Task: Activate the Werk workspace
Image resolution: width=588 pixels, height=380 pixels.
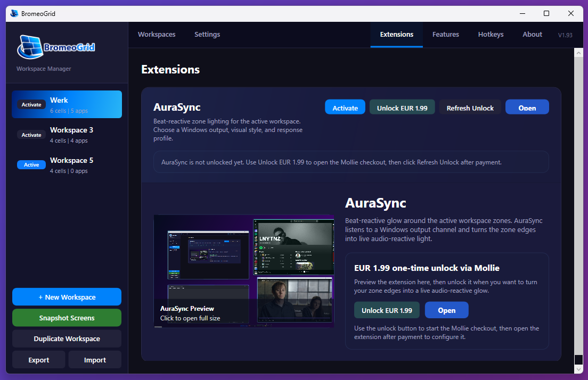Action: 31,104
